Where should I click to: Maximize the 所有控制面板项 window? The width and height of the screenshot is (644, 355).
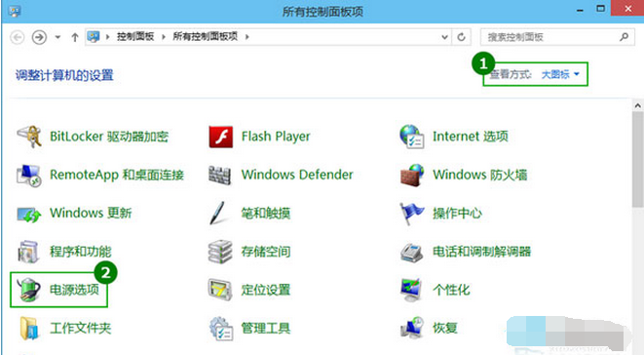coord(600,9)
